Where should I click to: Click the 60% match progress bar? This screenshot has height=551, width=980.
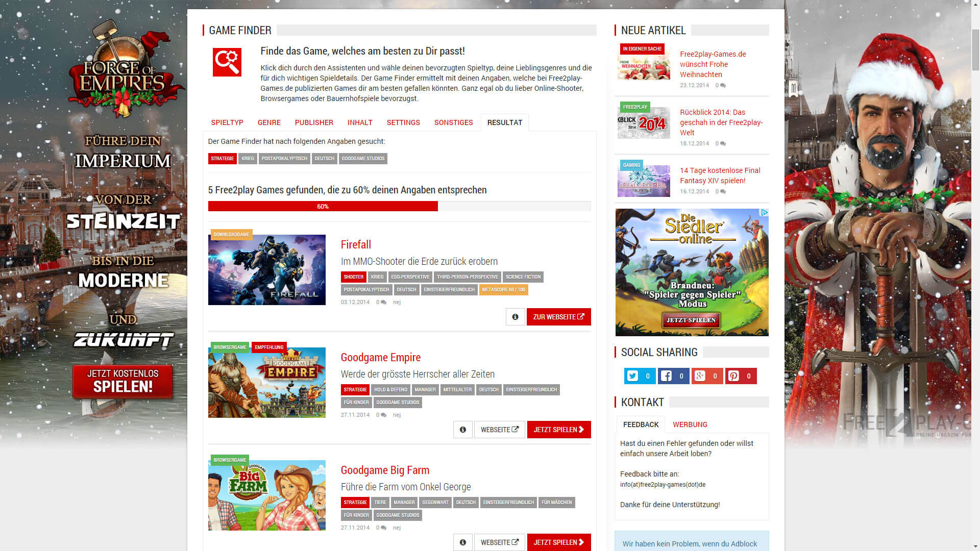coord(400,206)
